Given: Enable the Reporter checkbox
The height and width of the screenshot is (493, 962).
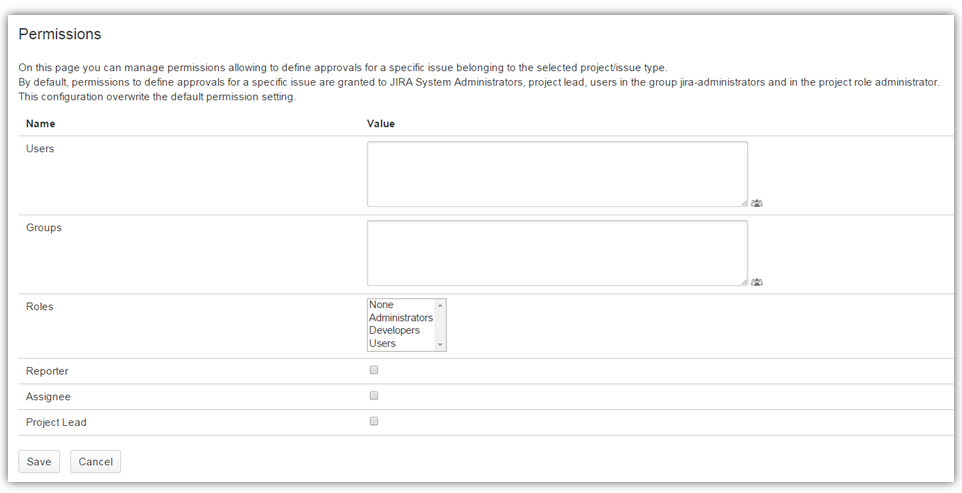Looking at the screenshot, I should pos(374,370).
